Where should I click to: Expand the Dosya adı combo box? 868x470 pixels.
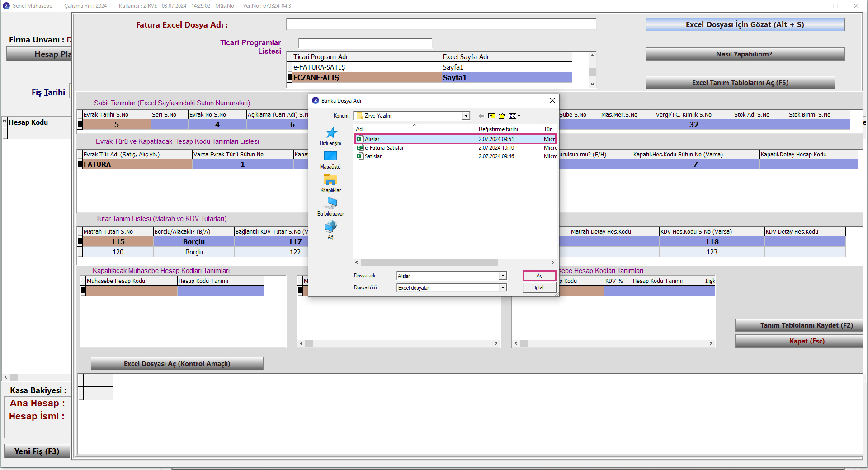502,276
